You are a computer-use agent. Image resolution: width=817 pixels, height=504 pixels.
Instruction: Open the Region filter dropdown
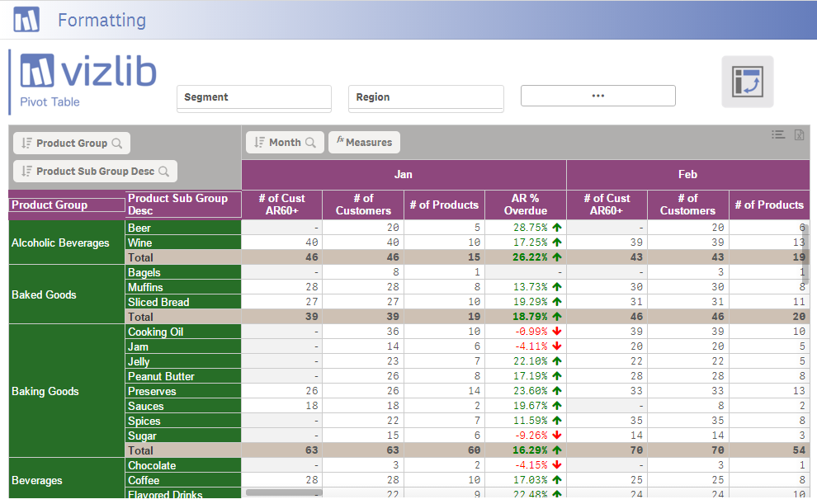point(426,97)
